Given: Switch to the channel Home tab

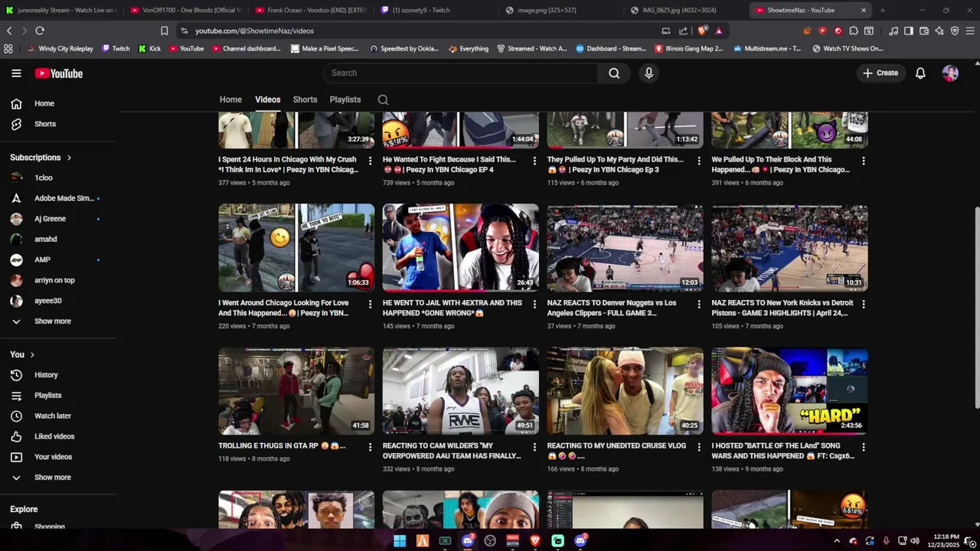Looking at the screenshot, I should click(230, 99).
